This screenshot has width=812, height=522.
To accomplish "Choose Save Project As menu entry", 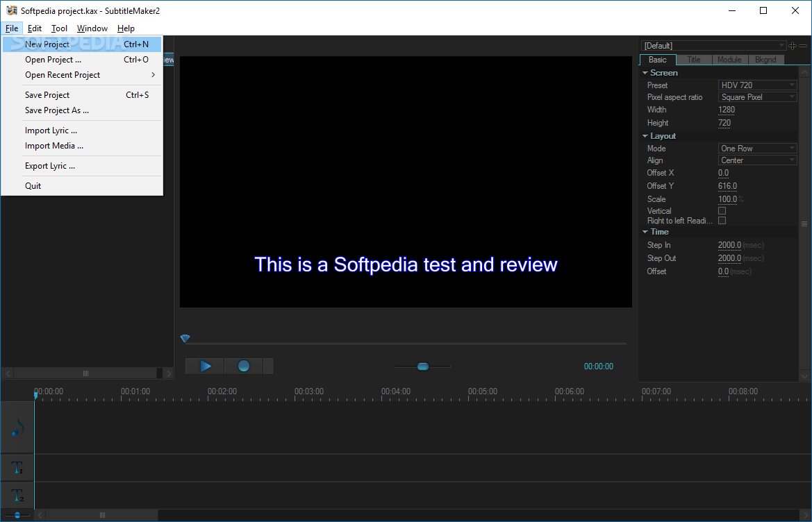I will pos(83,110).
